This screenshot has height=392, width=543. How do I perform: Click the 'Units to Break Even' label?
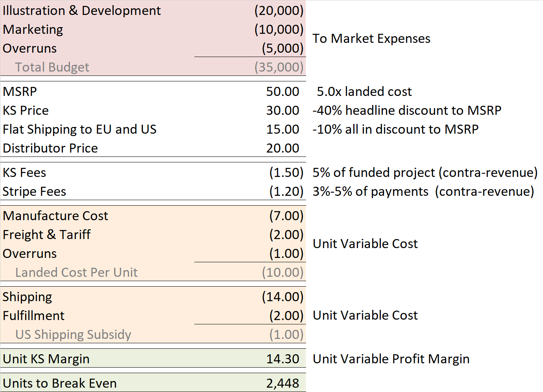60,383
